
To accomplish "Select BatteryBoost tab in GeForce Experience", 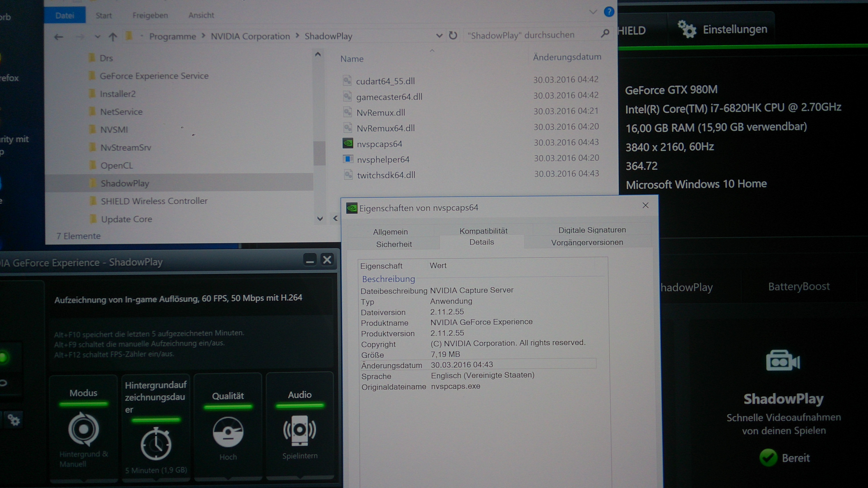I will 799,287.
